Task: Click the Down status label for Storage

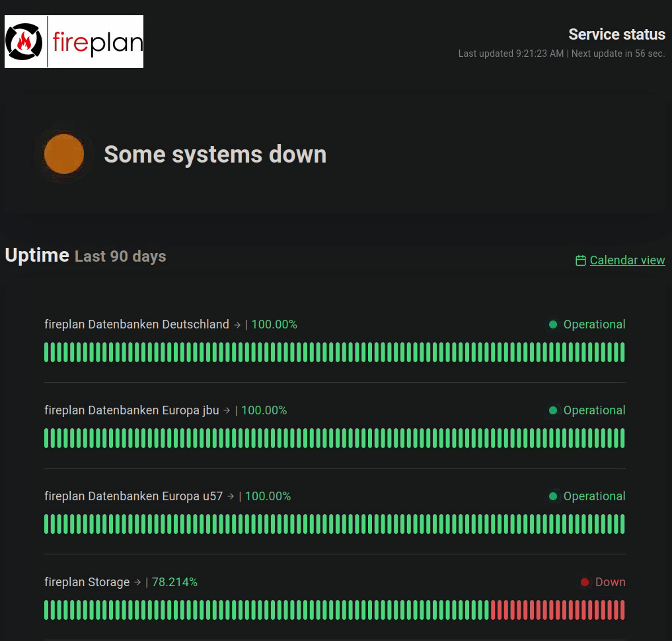Action: tap(611, 582)
